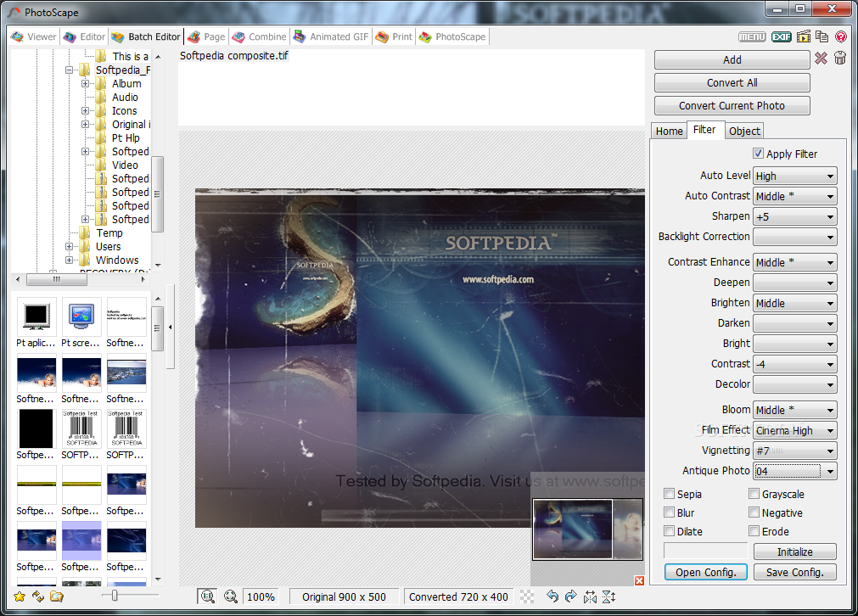Screen dimensions: 858x616
Task: Select the Filter tab
Action: [704, 130]
